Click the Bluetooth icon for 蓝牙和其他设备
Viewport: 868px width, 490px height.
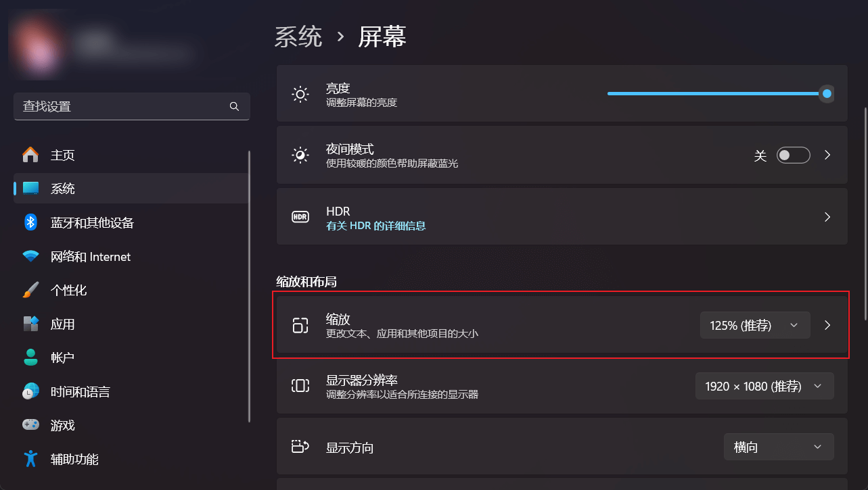[x=30, y=222]
